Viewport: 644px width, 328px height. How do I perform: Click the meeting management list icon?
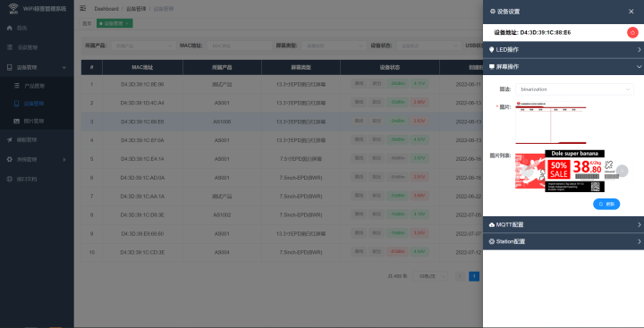10,47
